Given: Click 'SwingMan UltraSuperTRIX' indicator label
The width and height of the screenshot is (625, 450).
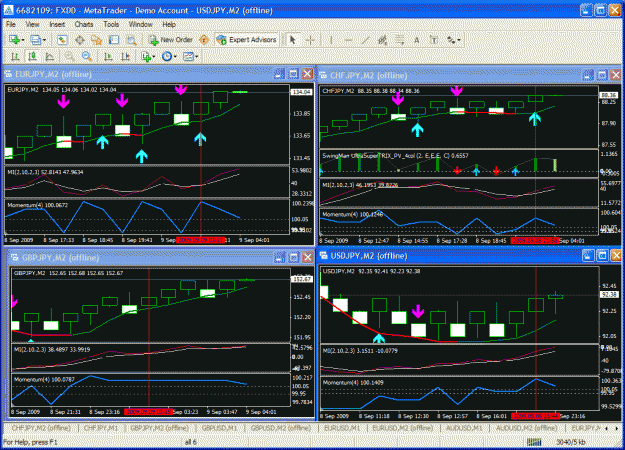Looking at the screenshot, I should point(395,155).
